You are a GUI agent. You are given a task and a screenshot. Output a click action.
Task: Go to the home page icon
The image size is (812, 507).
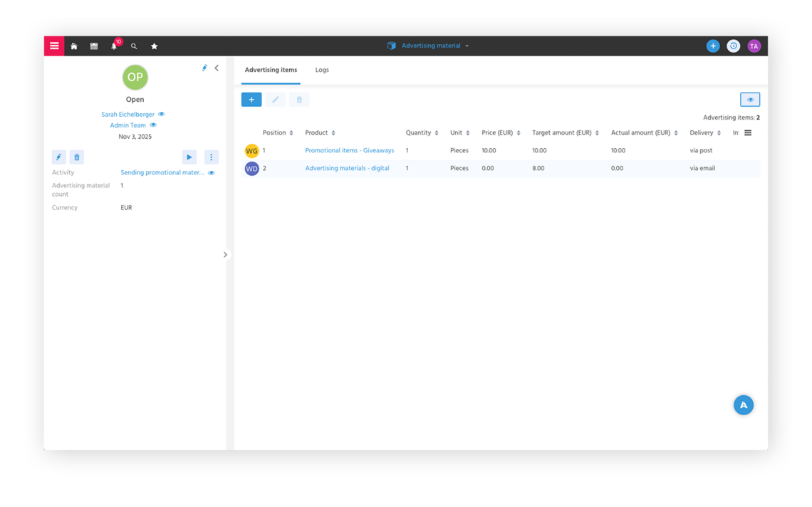(x=74, y=46)
